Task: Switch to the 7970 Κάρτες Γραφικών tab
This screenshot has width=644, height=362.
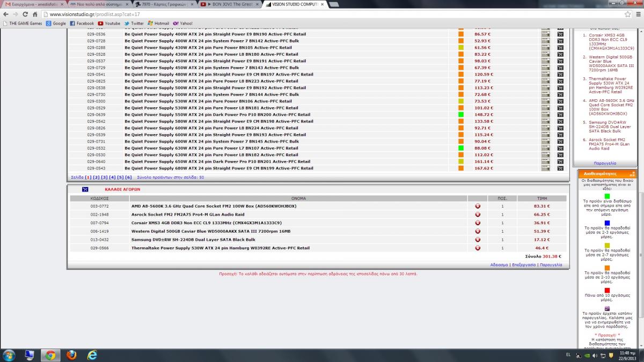Action: [164, 4]
